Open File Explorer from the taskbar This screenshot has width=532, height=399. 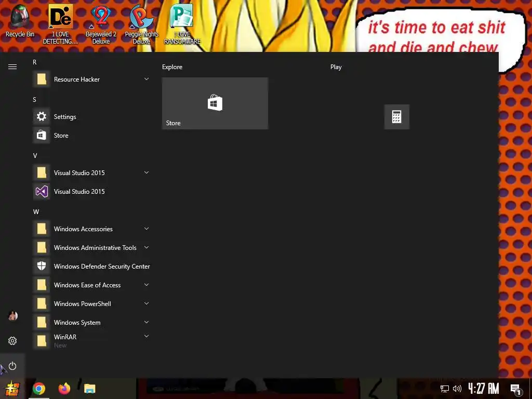tap(90, 389)
